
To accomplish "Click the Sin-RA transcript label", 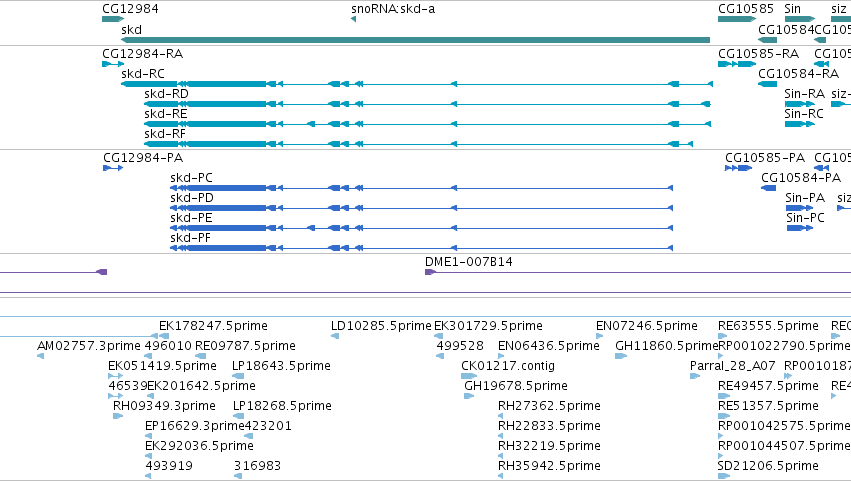I will coord(804,94).
